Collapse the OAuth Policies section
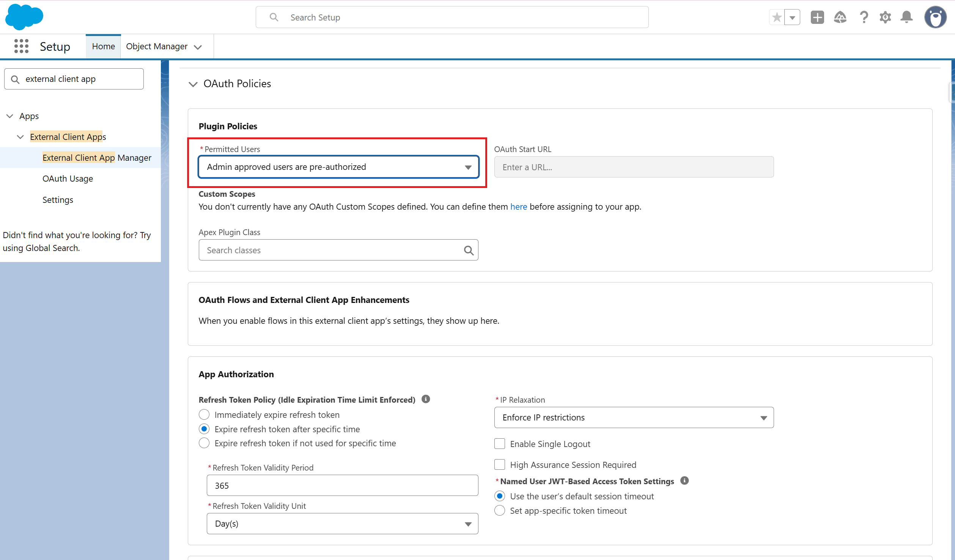Image resolution: width=955 pixels, height=560 pixels. click(x=193, y=84)
